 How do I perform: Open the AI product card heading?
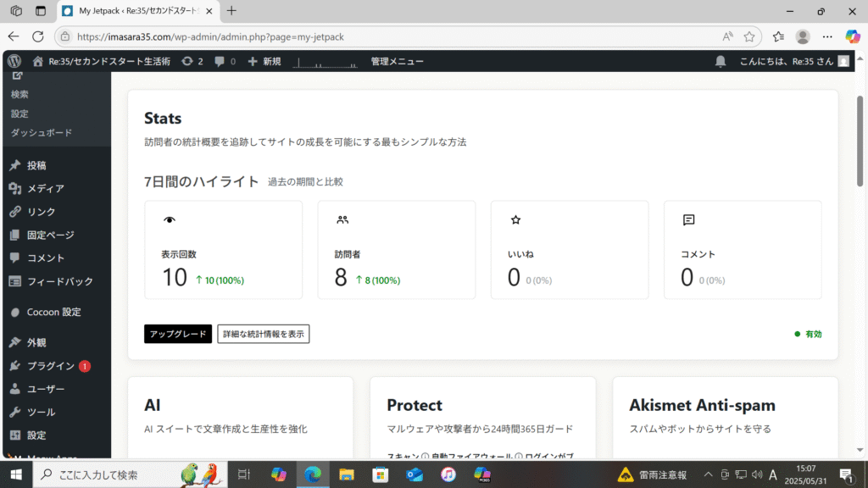tap(153, 406)
